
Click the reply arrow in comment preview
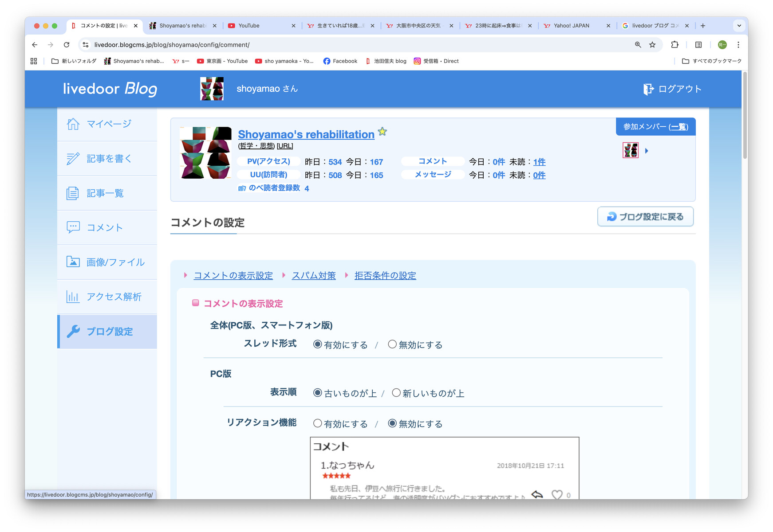tap(537, 494)
